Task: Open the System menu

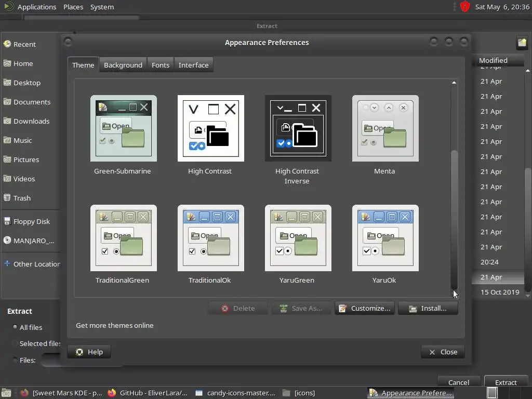Action: pyautogui.click(x=102, y=7)
